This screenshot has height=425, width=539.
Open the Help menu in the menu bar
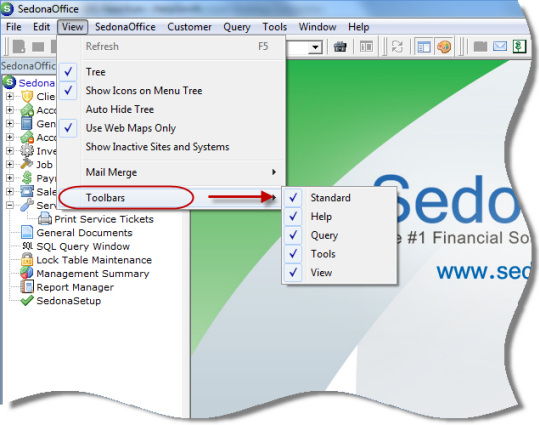coord(359,27)
